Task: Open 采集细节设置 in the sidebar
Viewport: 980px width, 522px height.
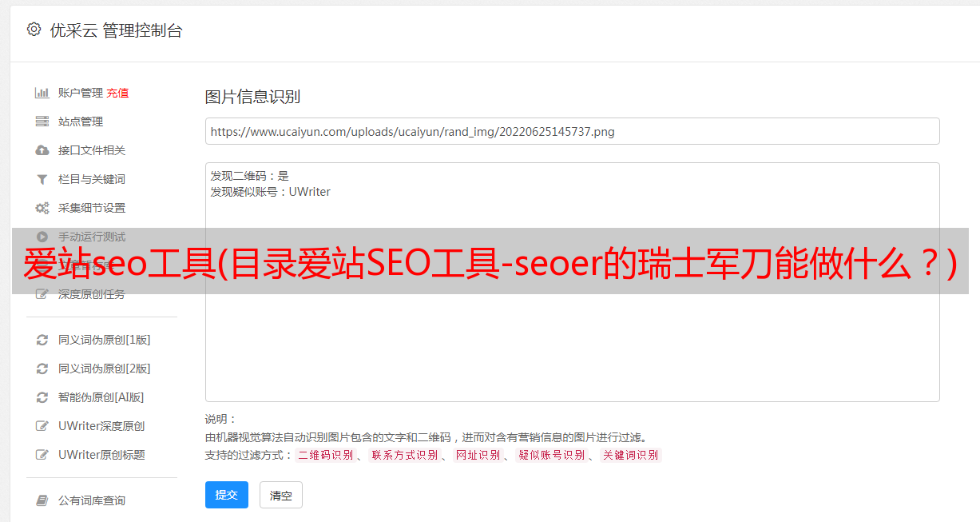Action: [x=92, y=208]
